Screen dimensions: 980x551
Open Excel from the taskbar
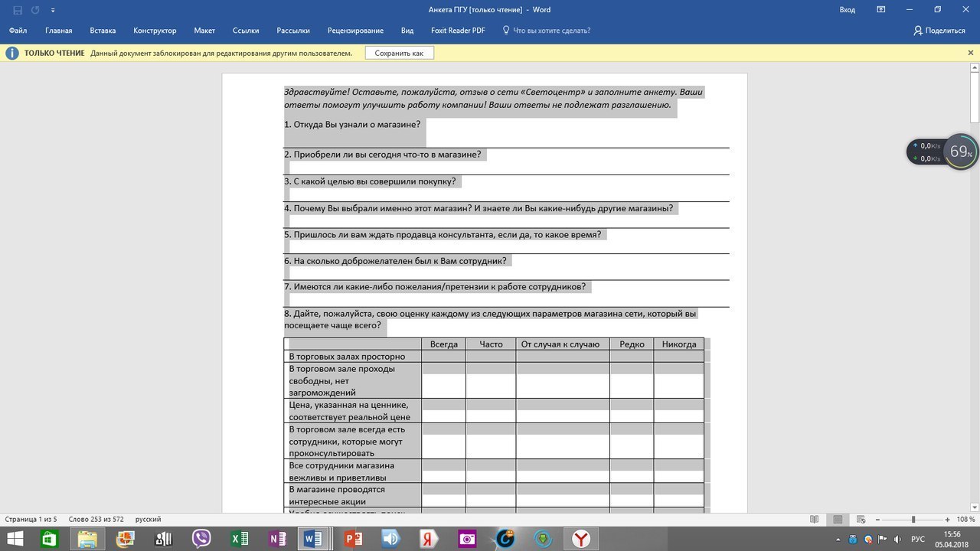240,540
